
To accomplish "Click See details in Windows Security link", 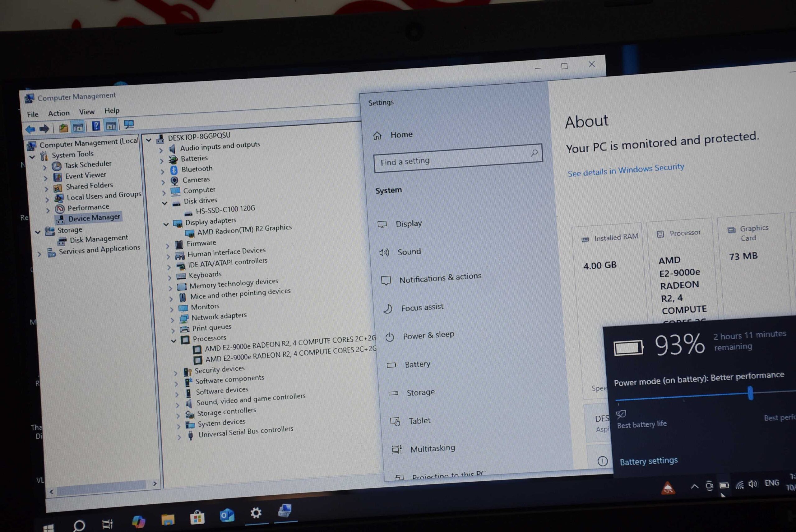I will (626, 170).
